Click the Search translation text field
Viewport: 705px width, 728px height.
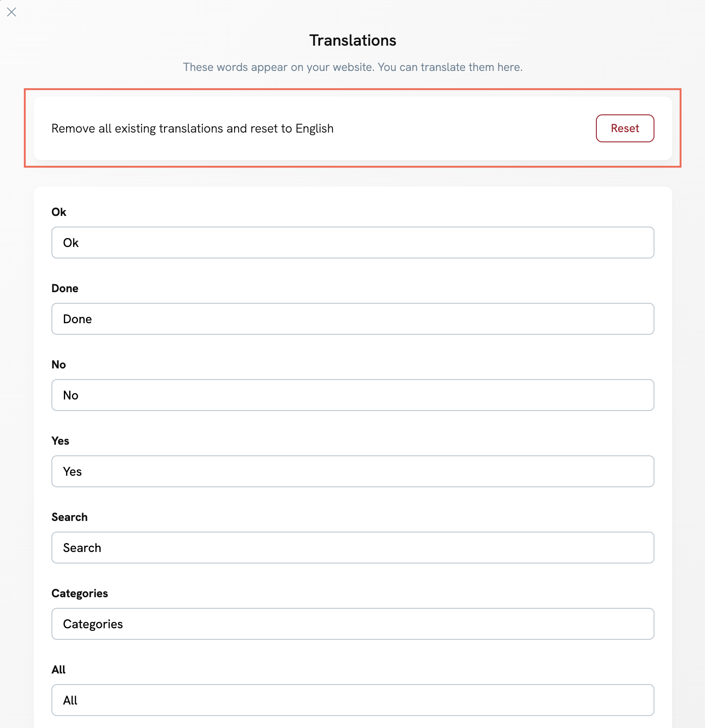[352, 548]
